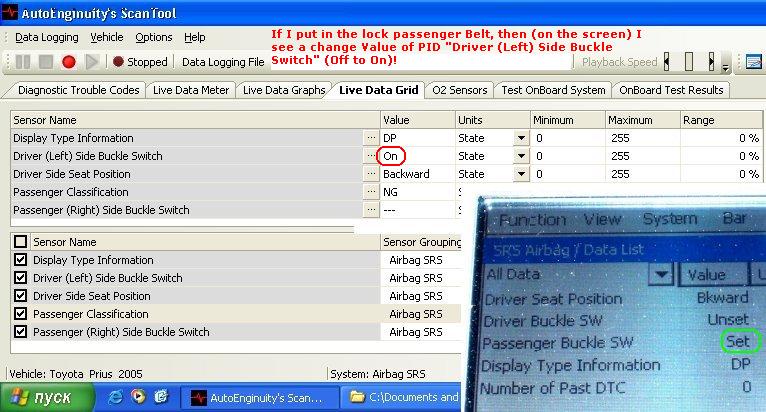Switch to the O2 Sensors tab
The width and height of the screenshot is (766, 412).
tap(459, 90)
